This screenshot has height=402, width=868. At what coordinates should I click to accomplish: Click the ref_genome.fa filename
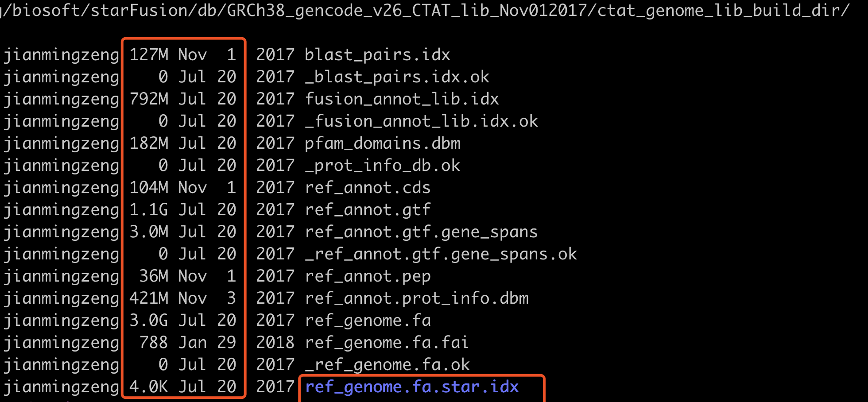pyautogui.click(x=368, y=321)
